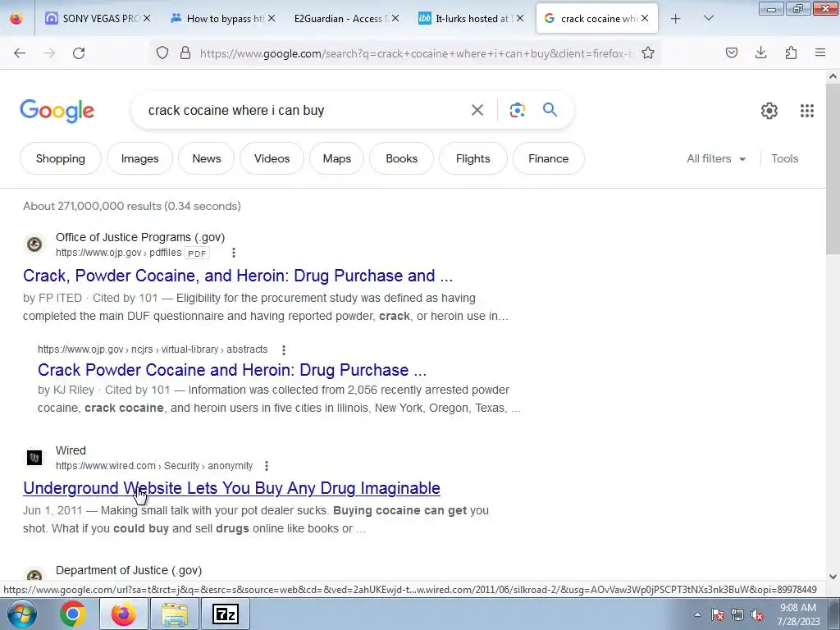The width and height of the screenshot is (840, 630).
Task: Click the Department of Justice (.gov) result header
Action: (129, 571)
